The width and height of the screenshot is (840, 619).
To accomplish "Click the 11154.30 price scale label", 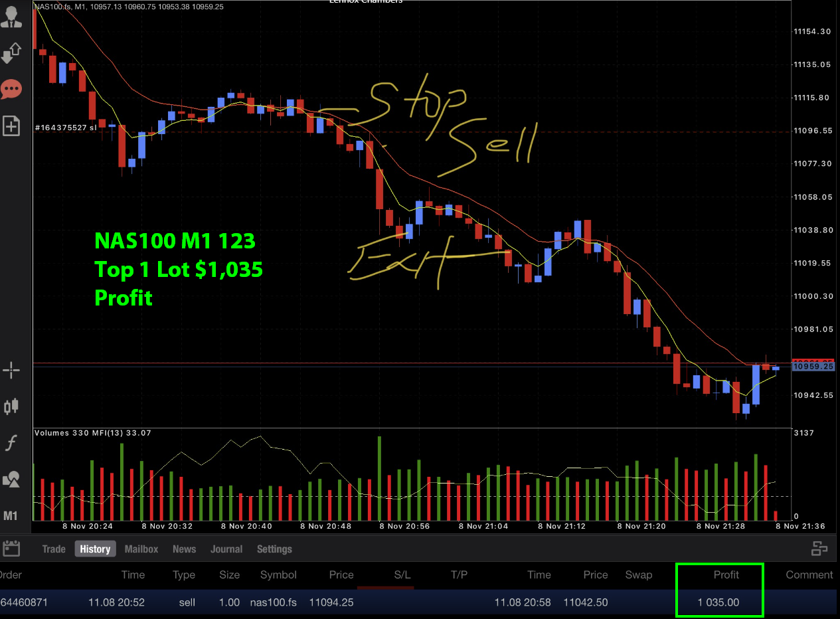I will pyautogui.click(x=813, y=31).
